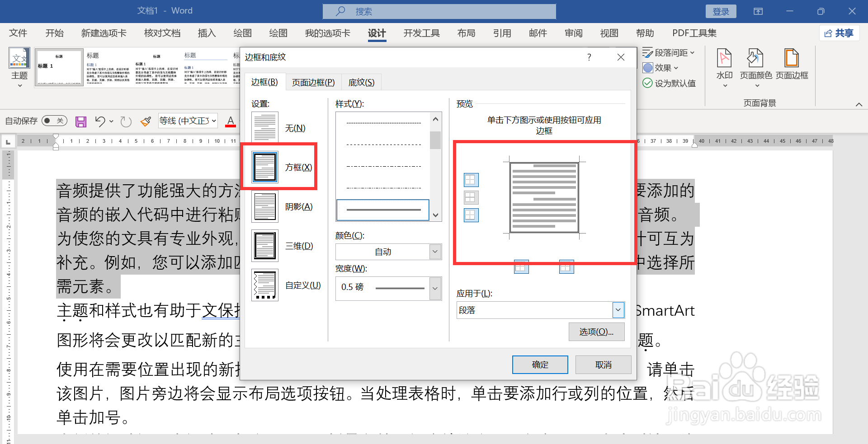Open the 布局 layout ribbon tab
Screen dimensions: 868x444
coord(466,33)
